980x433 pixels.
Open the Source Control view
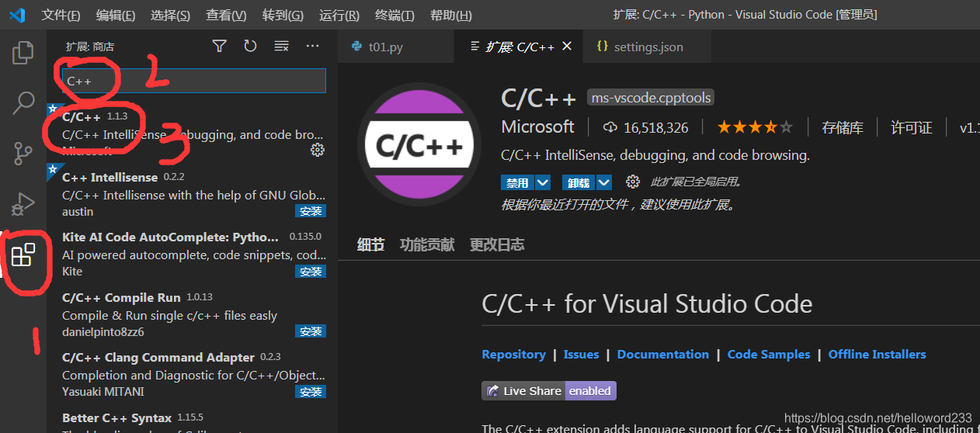pos(23,153)
